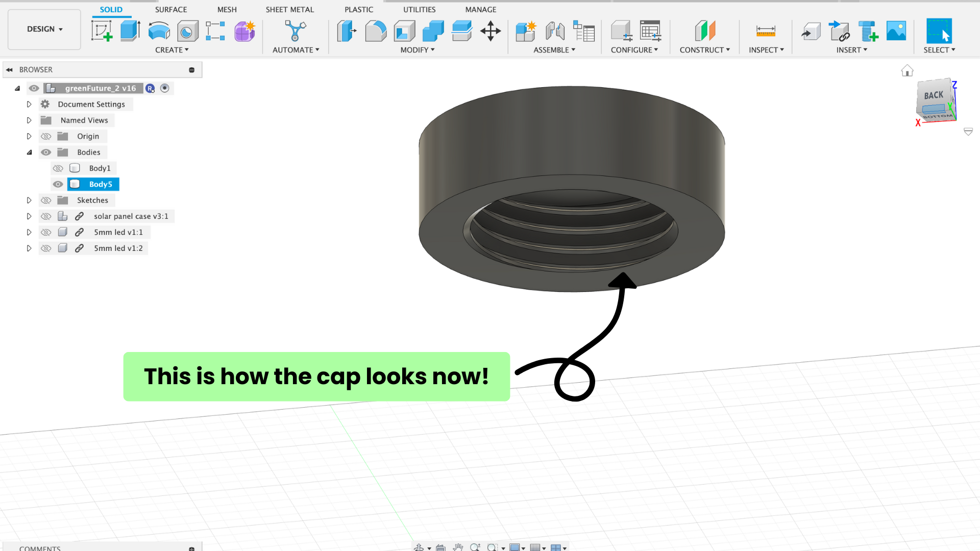Open the CONSTRUCT dropdown menu
This screenshot has width=980, height=551.
pos(705,49)
